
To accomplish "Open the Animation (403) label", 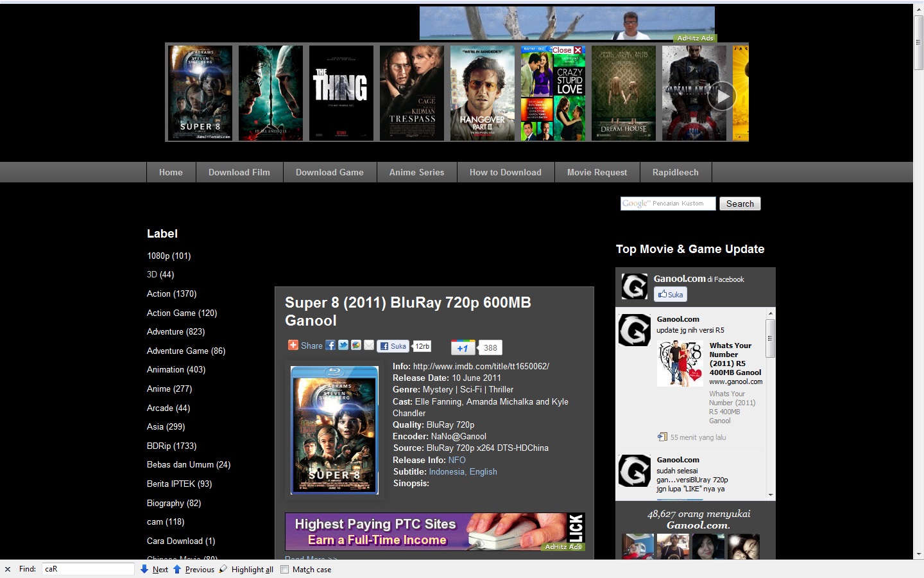I will [176, 369].
